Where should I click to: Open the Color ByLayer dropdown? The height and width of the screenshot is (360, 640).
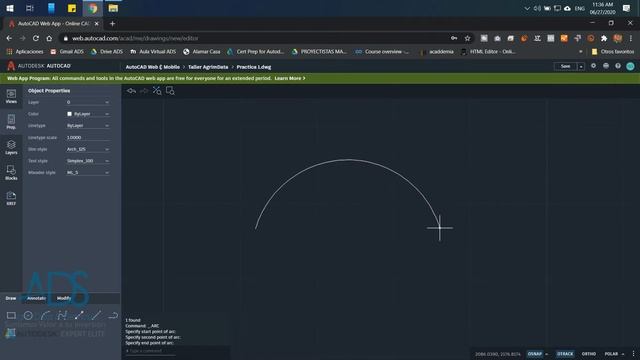pyautogui.click(x=88, y=114)
